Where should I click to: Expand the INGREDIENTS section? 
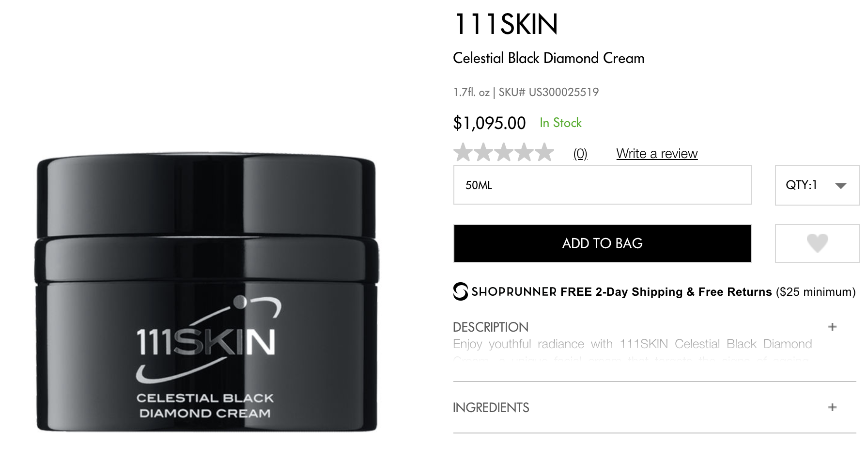click(x=654, y=407)
